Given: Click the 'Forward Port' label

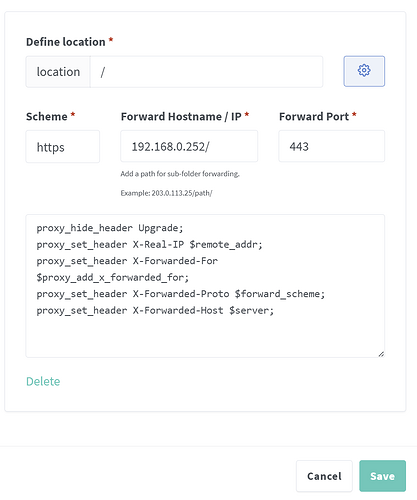Looking at the screenshot, I should coord(314,117).
